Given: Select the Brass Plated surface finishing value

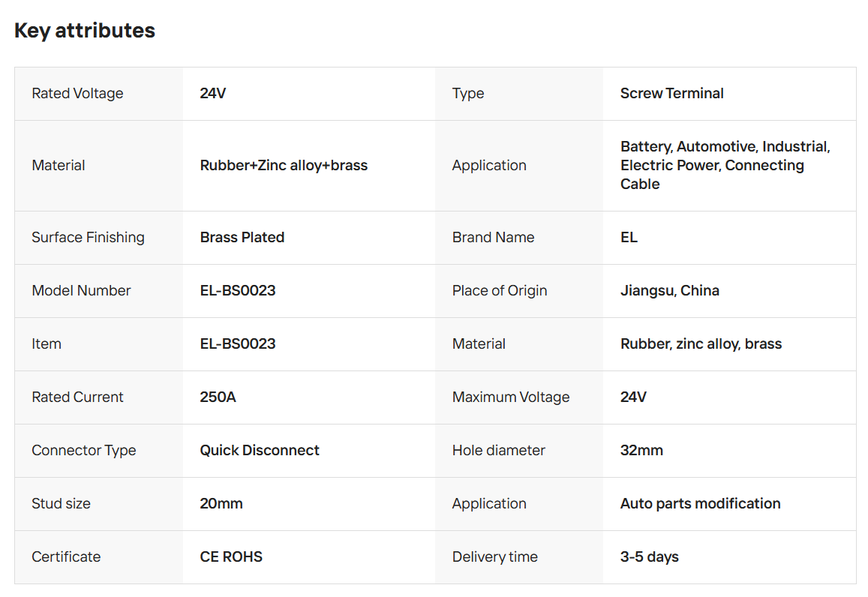Looking at the screenshot, I should pos(242,238).
